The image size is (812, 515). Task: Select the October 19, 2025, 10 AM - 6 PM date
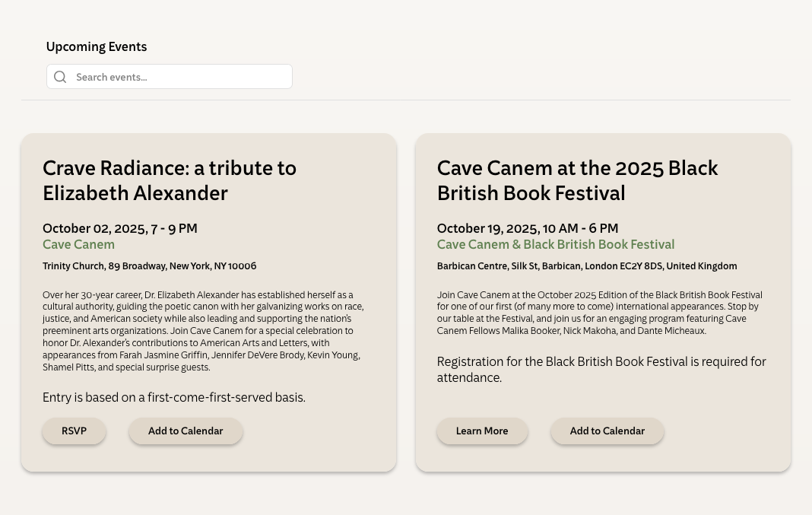527,228
